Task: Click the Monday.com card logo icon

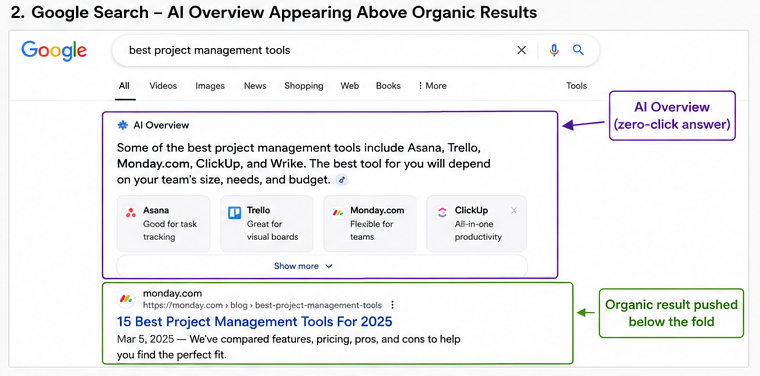Action: pyautogui.click(x=338, y=212)
